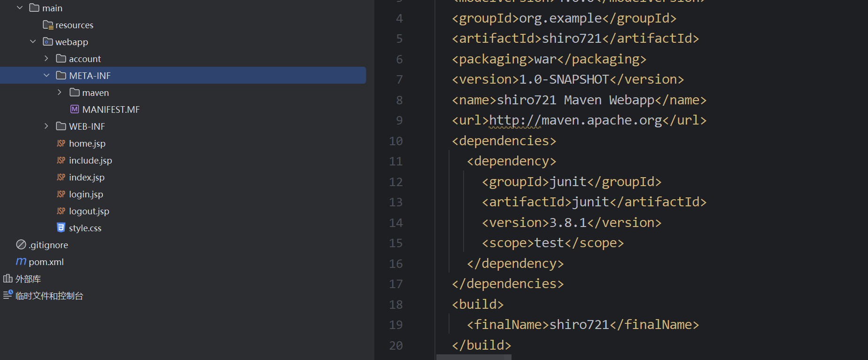Click the external libraries (外部库) icon
Image resolution: width=868 pixels, height=360 pixels.
point(8,279)
